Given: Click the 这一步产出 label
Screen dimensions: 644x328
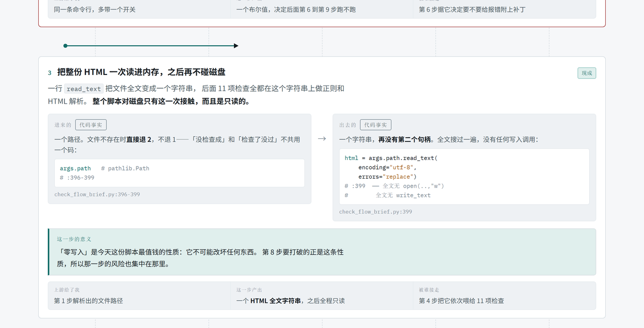Looking at the screenshot, I should pos(249,290).
